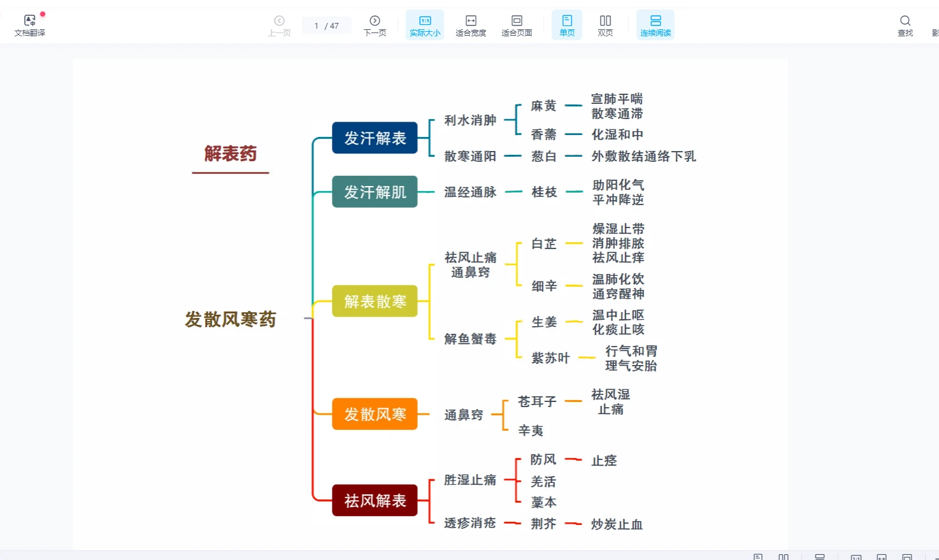Click the 行气和胃 理气安胎 description

pyautogui.click(x=631, y=358)
